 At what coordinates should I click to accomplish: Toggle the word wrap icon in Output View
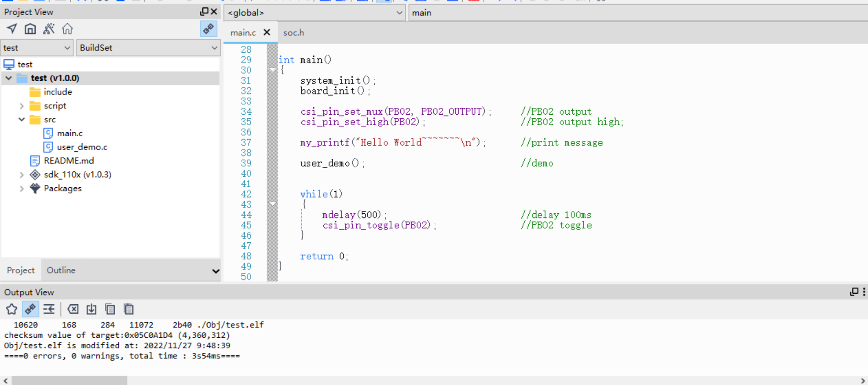(49, 309)
